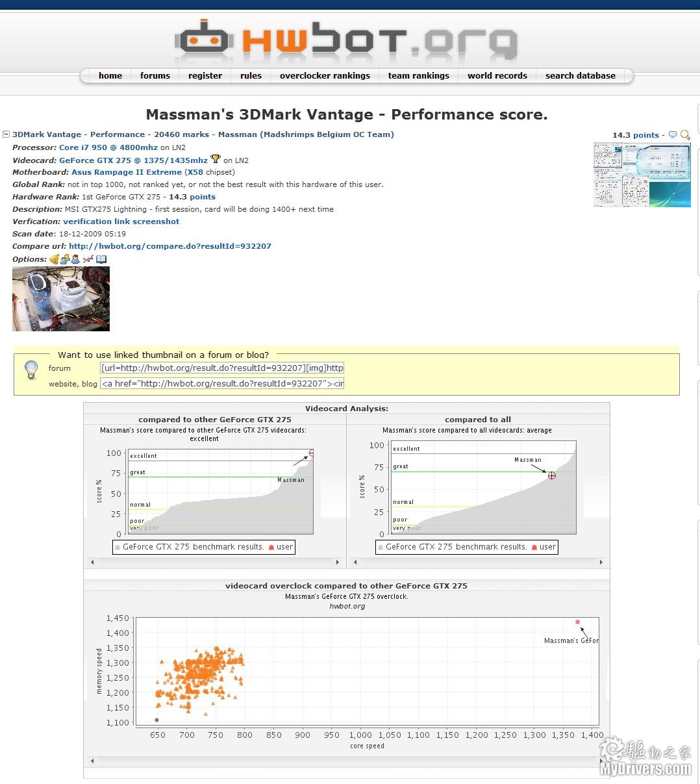Click the Global Rank row text
The image size is (700, 784).
point(198,184)
